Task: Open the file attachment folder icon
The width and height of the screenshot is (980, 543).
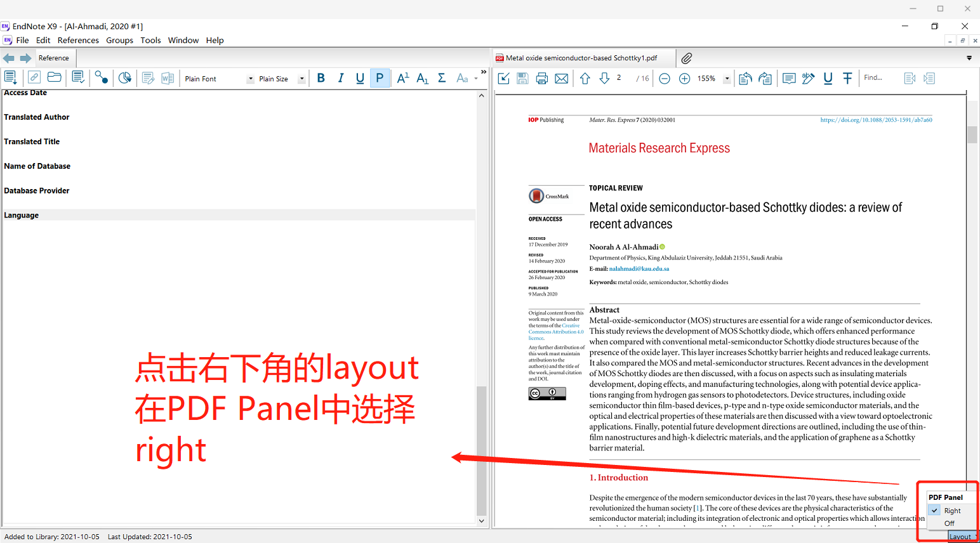Action: [54, 77]
